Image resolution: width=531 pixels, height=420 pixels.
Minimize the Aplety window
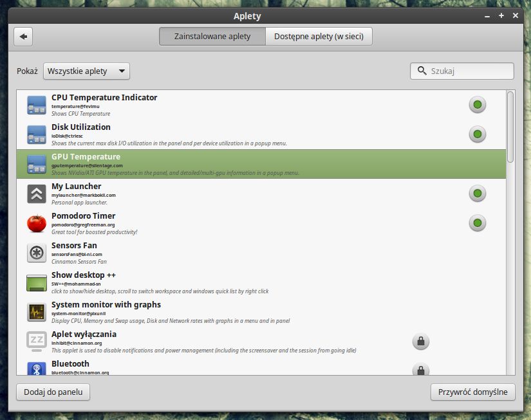point(487,16)
